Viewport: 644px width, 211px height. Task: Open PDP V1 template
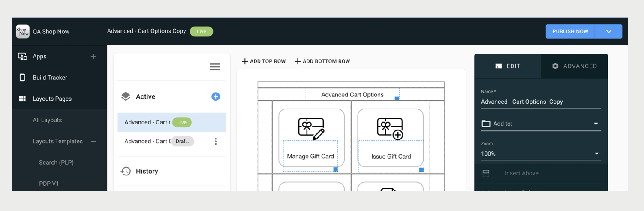pyautogui.click(x=49, y=184)
